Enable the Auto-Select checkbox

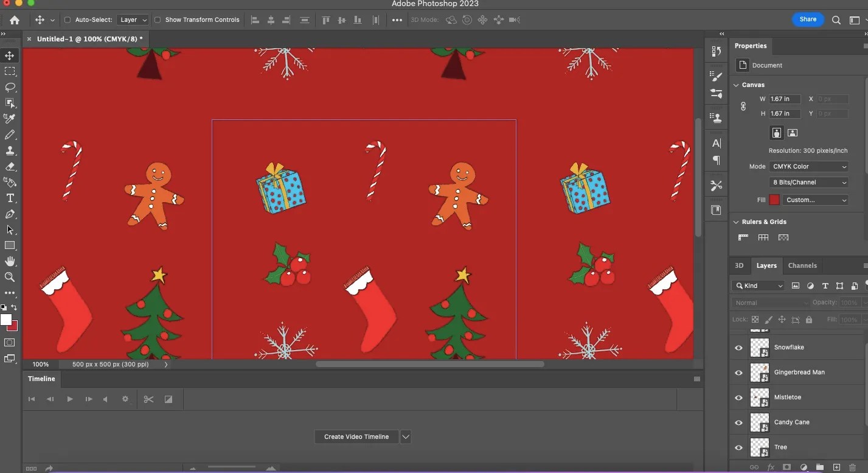(68, 19)
